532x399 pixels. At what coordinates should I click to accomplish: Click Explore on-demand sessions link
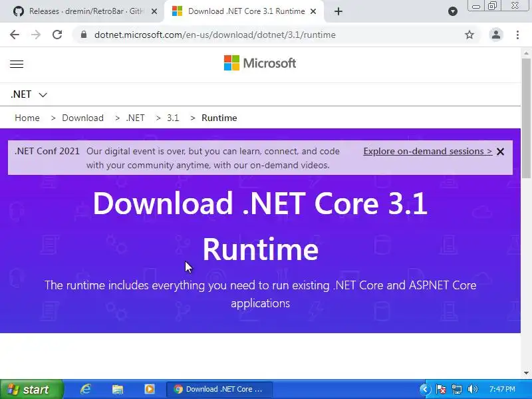tap(428, 152)
